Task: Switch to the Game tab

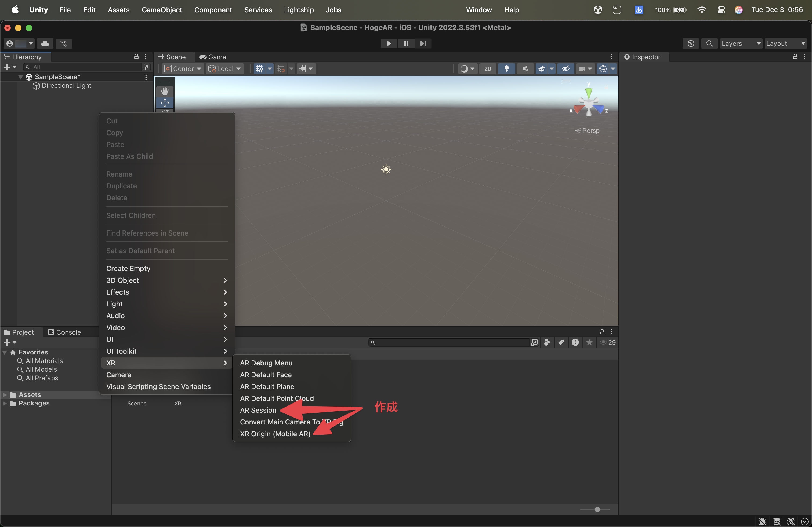Action: (x=213, y=57)
